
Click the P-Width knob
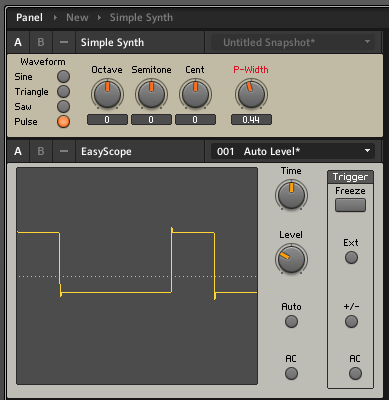[251, 94]
